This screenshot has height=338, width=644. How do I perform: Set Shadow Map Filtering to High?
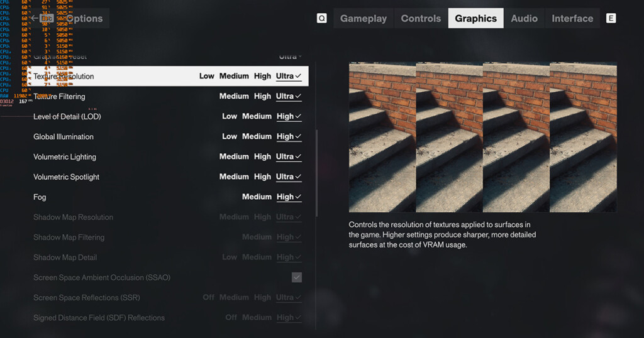tap(289, 237)
